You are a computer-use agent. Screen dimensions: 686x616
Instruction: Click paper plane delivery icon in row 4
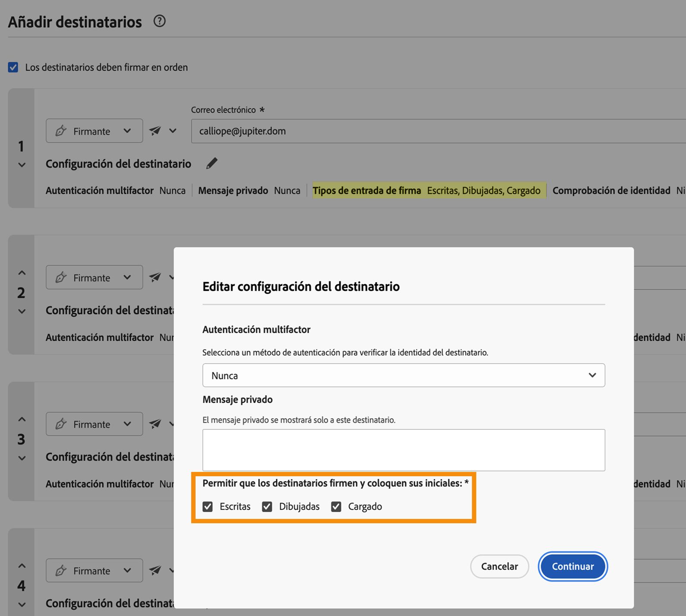(155, 571)
